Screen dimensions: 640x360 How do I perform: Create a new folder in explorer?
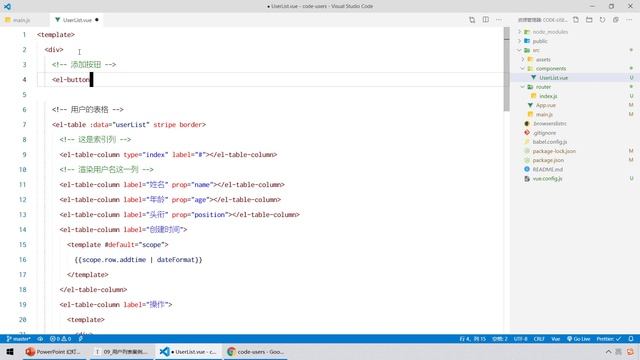(589, 20)
